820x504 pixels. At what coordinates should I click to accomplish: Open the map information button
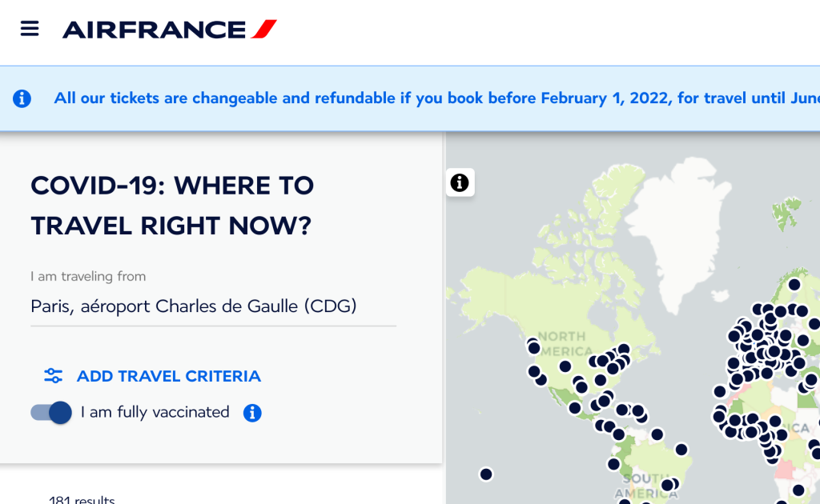(460, 182)
